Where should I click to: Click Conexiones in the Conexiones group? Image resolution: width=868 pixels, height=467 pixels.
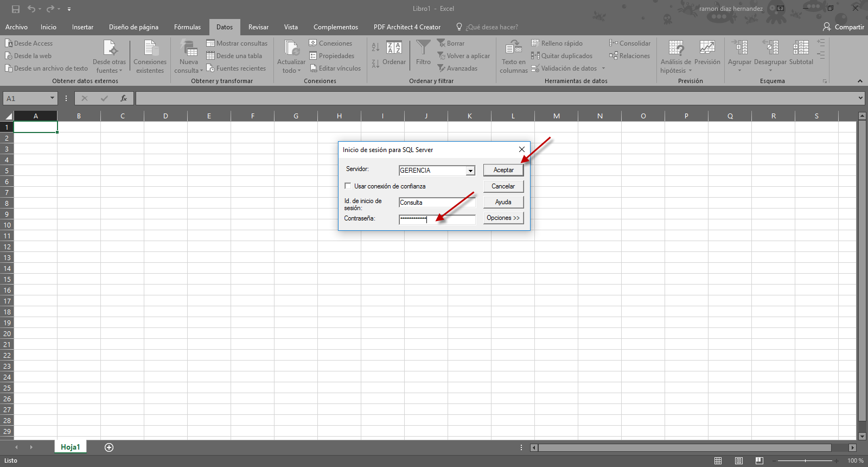coord(330,43)
